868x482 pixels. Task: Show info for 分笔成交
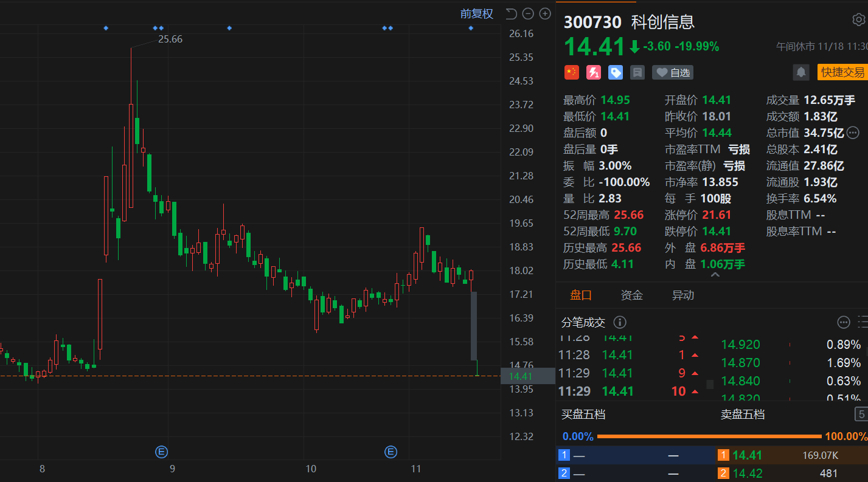click(x=620, y=322)
